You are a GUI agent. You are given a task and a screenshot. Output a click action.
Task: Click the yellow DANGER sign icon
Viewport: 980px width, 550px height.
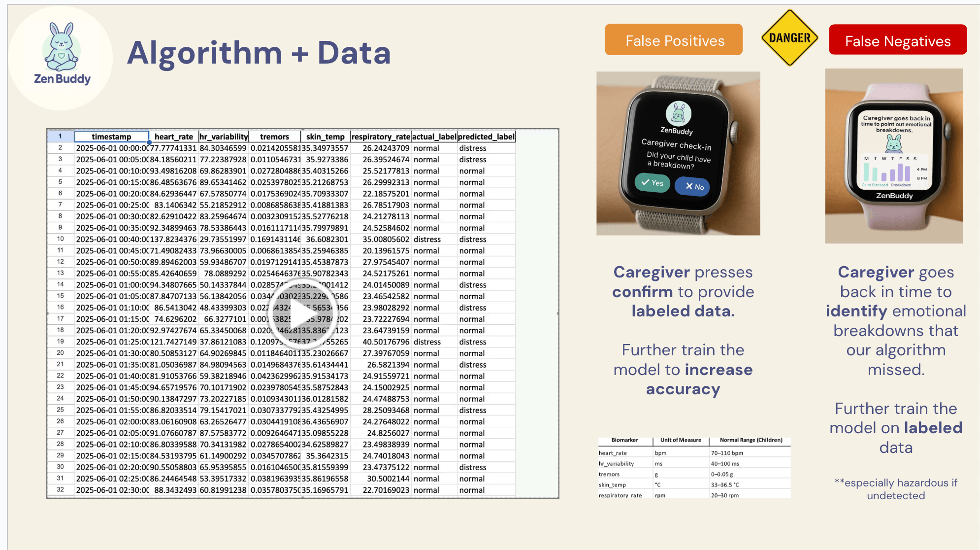(x=789, y=38)
